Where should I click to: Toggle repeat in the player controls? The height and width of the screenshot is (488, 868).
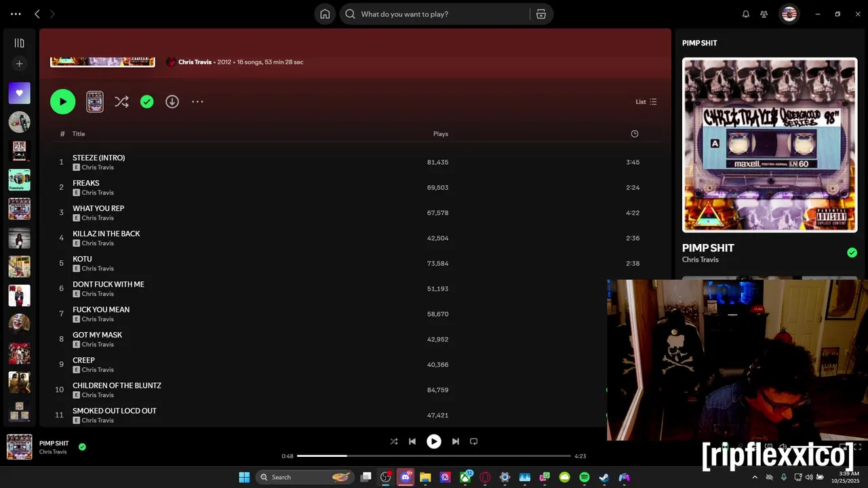coord(474,441)
